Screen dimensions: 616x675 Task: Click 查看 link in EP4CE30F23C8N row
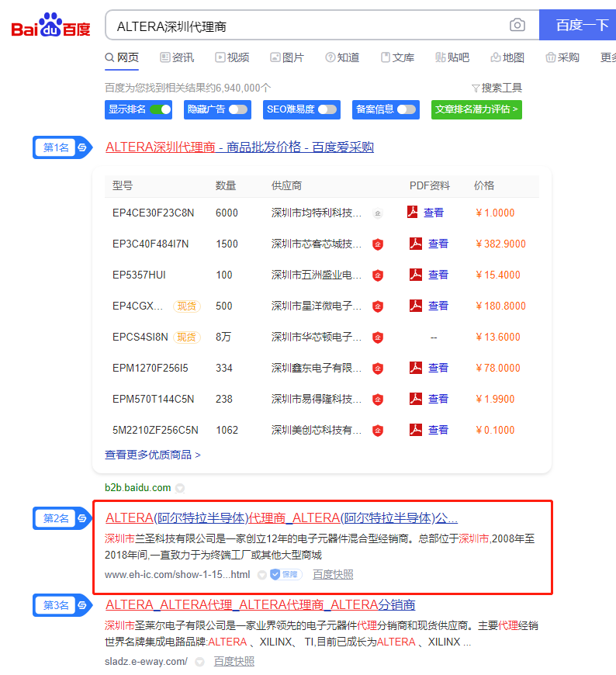(x=434, y=213)
